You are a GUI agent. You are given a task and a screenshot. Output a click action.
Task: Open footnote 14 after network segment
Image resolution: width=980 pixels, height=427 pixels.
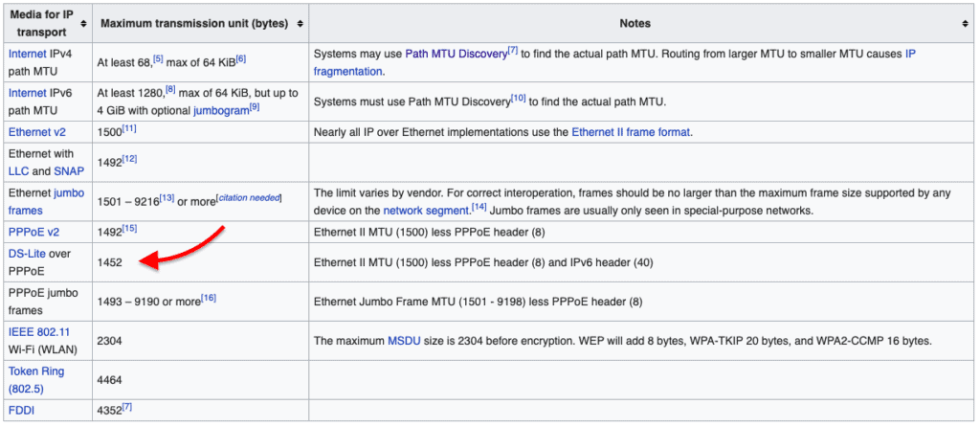click(478, 208)
